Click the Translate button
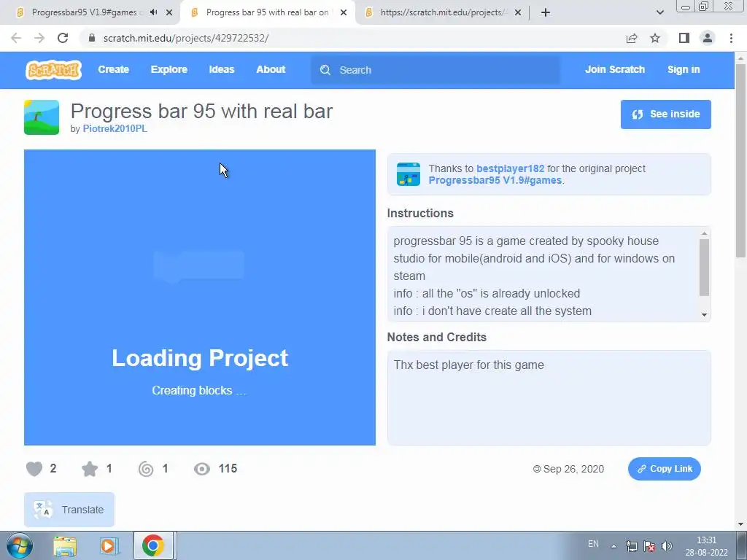The width and height of the screenshot is (747, 560). point(69,510)
